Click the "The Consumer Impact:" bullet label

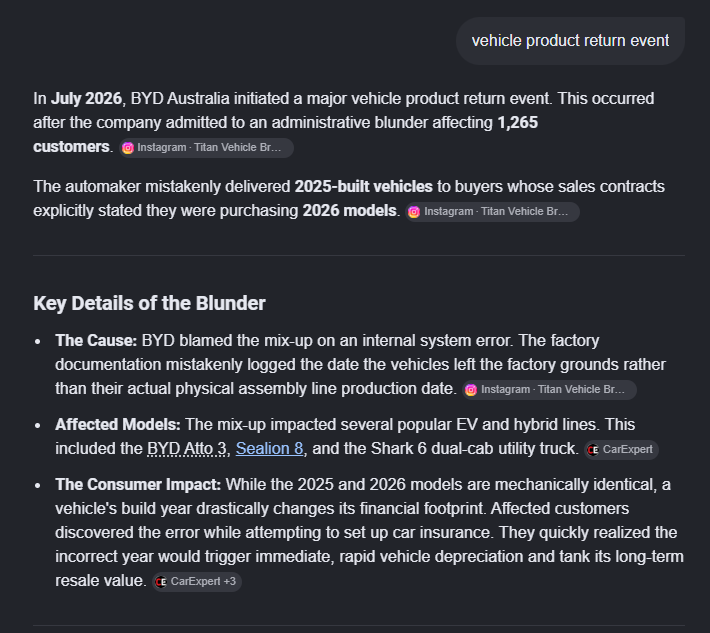point(138,484)
